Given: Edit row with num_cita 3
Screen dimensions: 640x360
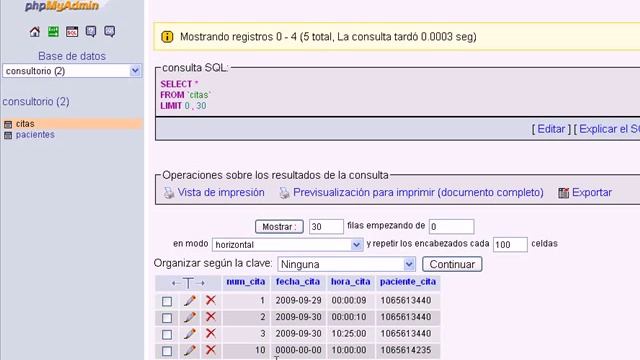Looking at the screenshot, I should (189, 334).
